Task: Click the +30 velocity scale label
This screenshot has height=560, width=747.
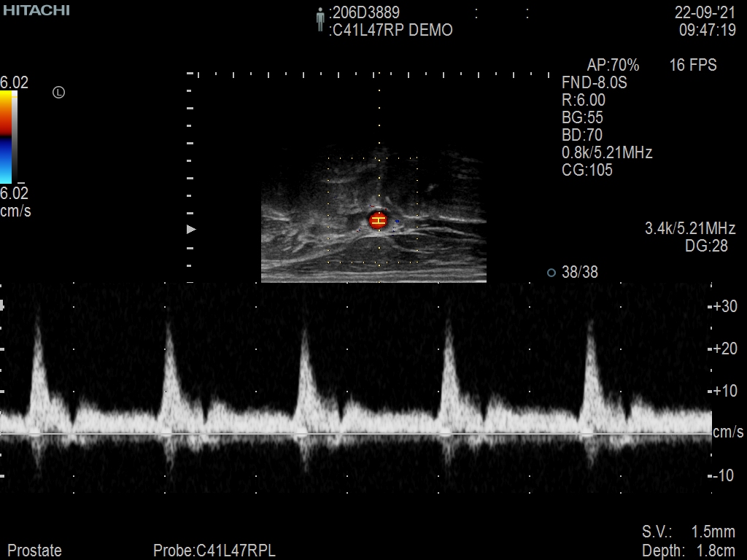Action: tap(724, 306)
